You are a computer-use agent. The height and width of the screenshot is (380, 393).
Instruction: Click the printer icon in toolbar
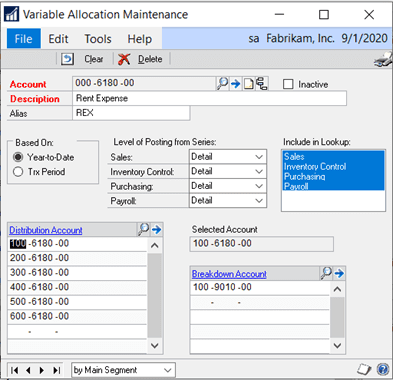coord(383,60)
